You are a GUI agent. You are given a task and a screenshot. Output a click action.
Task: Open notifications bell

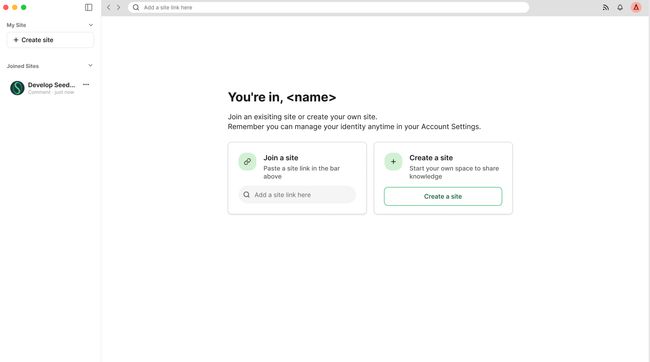(x=620, y=7)
